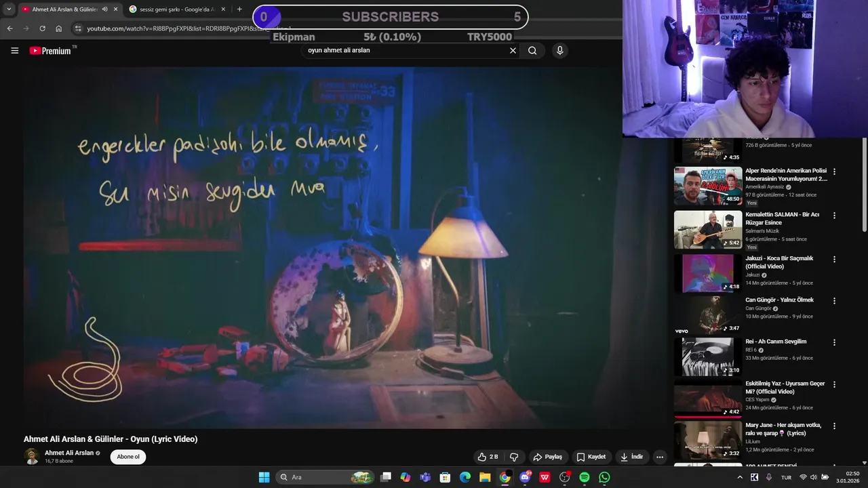Switch to the 'sessiz gemi şarkı' Google tab
Viewport: 868px width, 488px height.
(173, 9)
